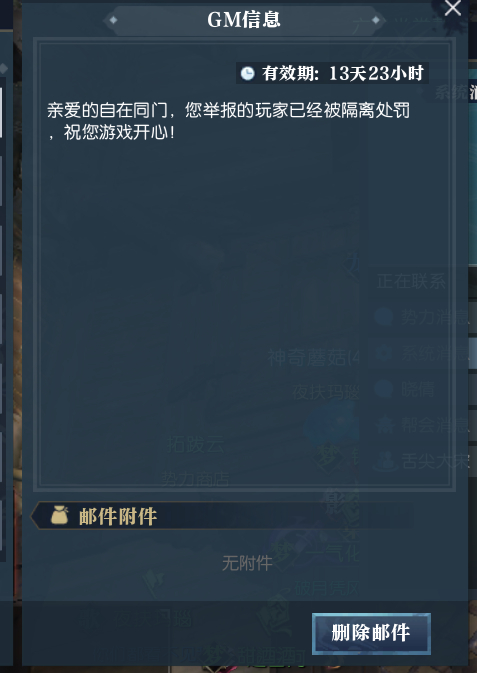Click the 帮会消息 guild icon
477x673 pixels.
(x=383, y=425)
